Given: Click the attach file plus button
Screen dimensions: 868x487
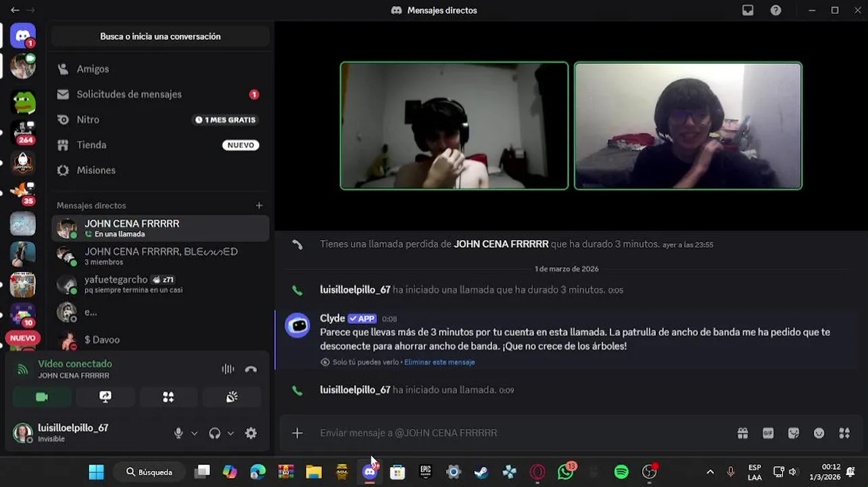Looking at the screenshot, I should [x=297, y=433].
